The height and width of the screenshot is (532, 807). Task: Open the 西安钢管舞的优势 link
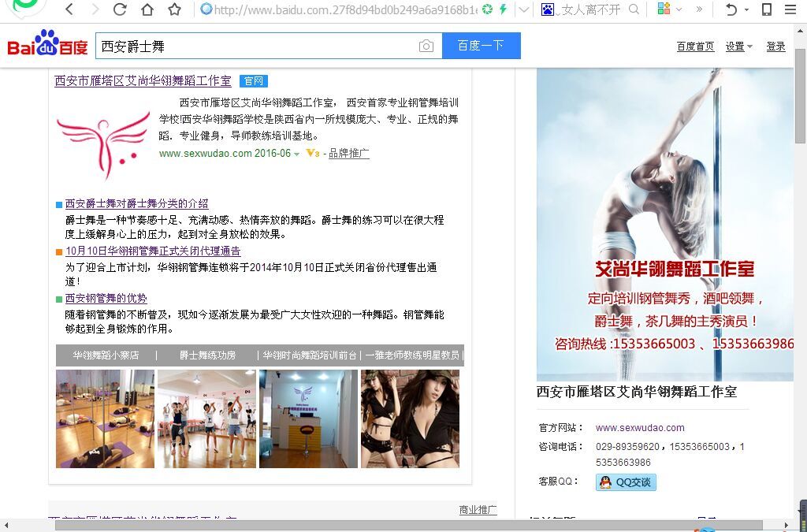coord(106,299)
